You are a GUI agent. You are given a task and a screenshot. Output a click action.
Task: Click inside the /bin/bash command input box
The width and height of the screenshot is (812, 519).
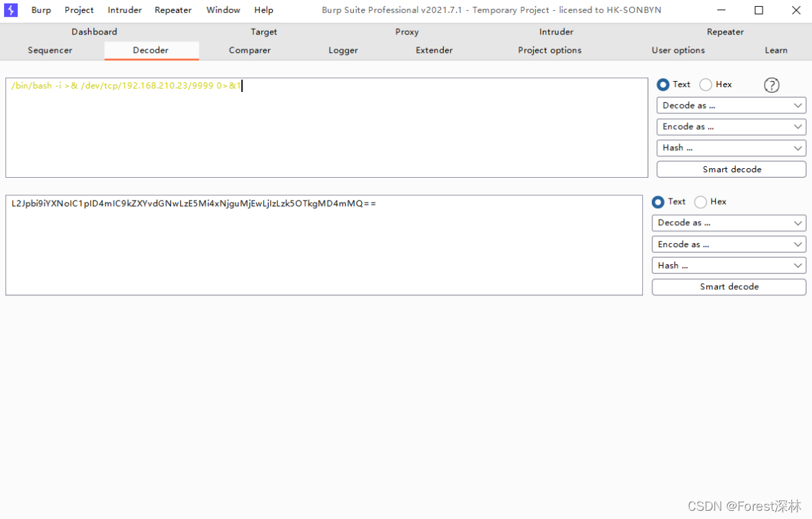coord(327,128)
